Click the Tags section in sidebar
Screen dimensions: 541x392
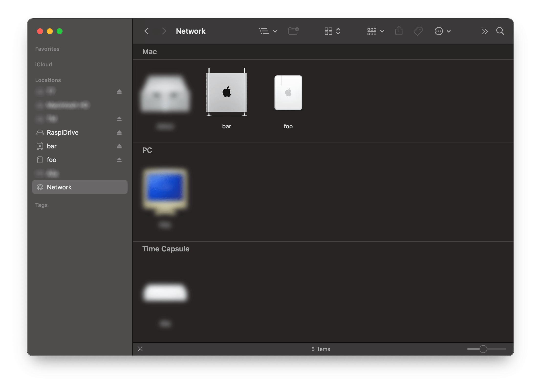(42, 205)
